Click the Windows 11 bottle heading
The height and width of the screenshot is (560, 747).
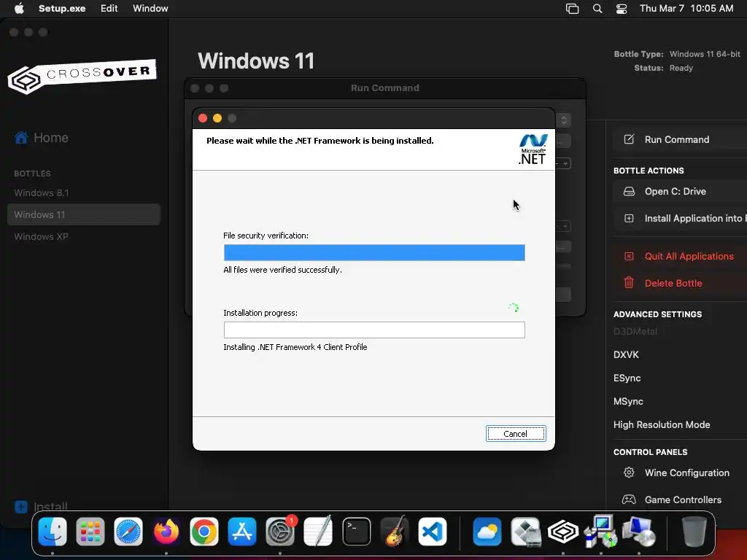pos(256,61)
